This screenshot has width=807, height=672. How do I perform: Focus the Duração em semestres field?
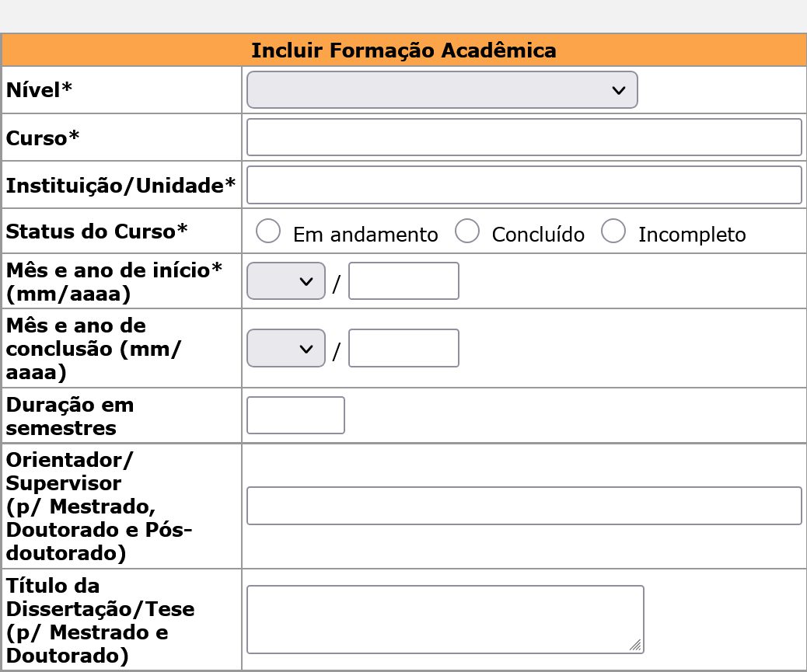tap(295, 415)
